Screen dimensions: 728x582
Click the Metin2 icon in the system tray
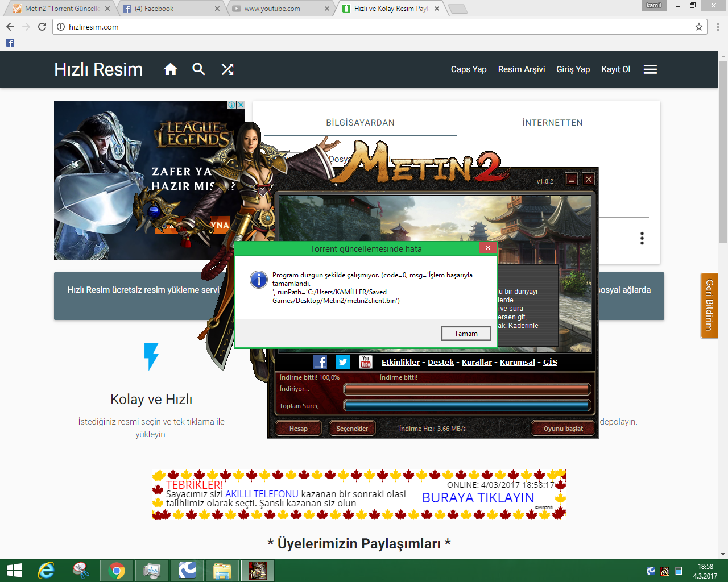tap(665, 571)
